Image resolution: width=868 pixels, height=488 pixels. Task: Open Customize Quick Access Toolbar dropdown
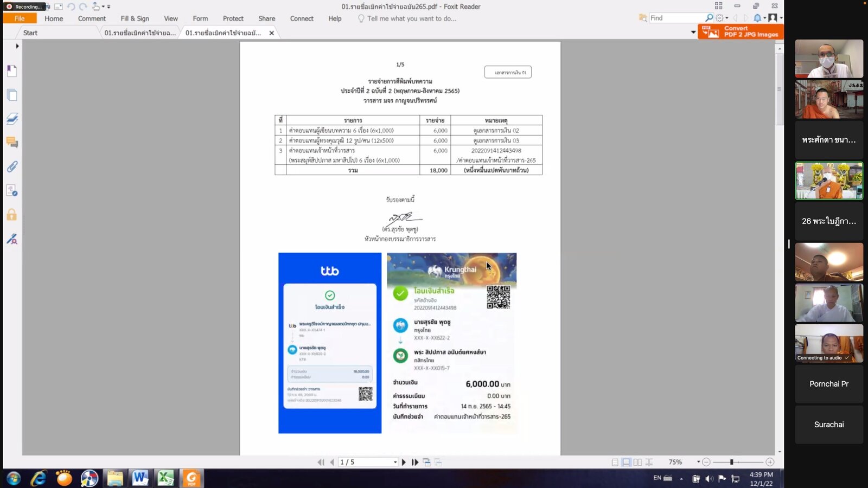108,7
